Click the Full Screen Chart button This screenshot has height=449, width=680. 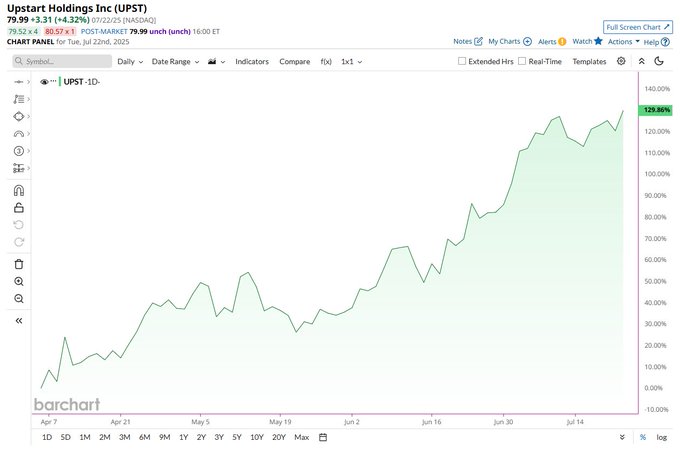point(638,27)
